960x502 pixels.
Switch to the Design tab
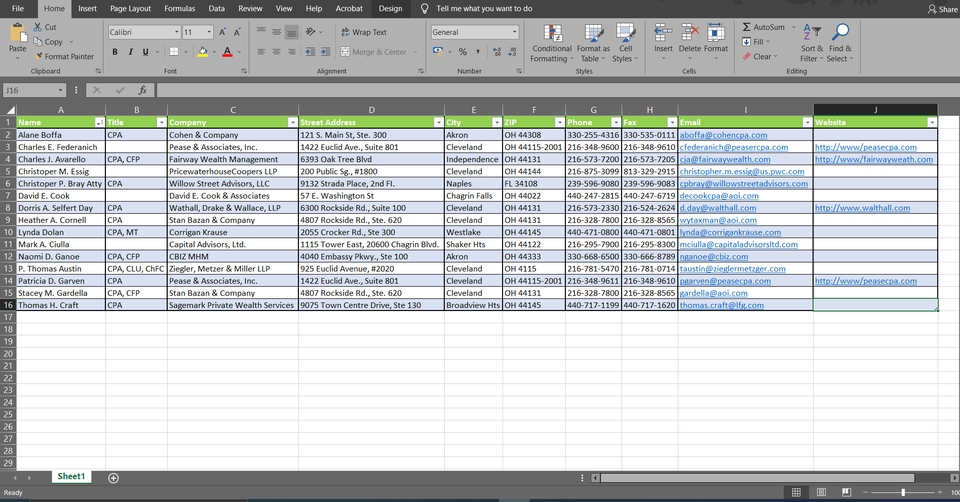click(390, 9)
